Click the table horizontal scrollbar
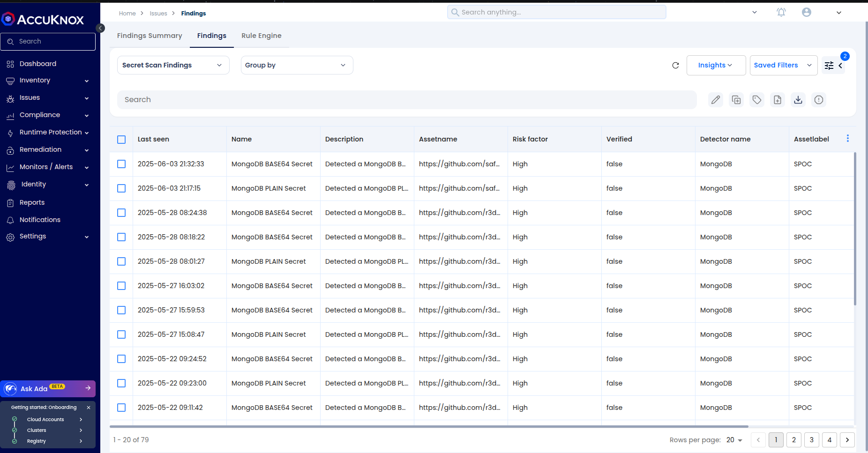 point(429,426)
